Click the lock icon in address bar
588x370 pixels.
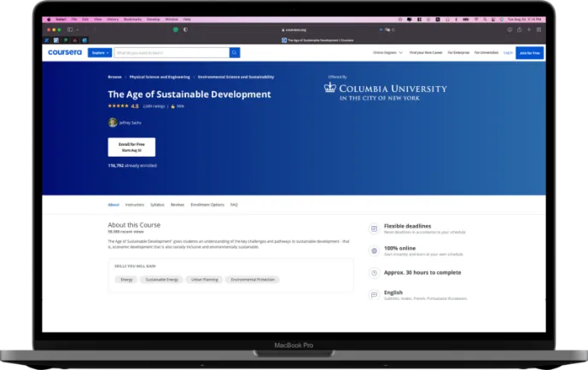pos(283,30)
